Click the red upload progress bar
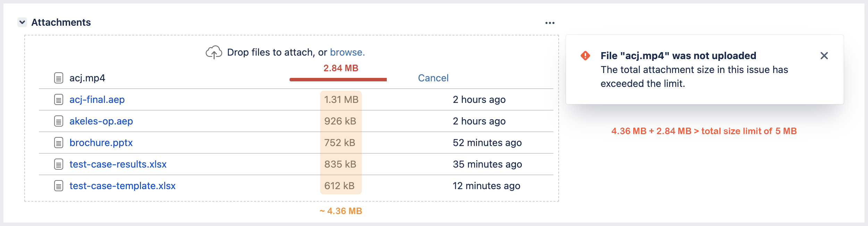The width and height of the screenshot is (868, 226). (x=337, y=79)
